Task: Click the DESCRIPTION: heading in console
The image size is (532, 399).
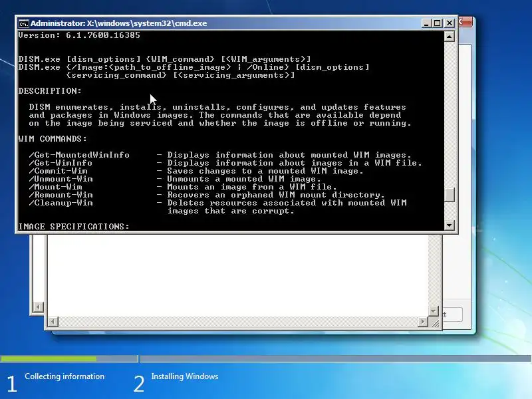Action: (50, 91)
